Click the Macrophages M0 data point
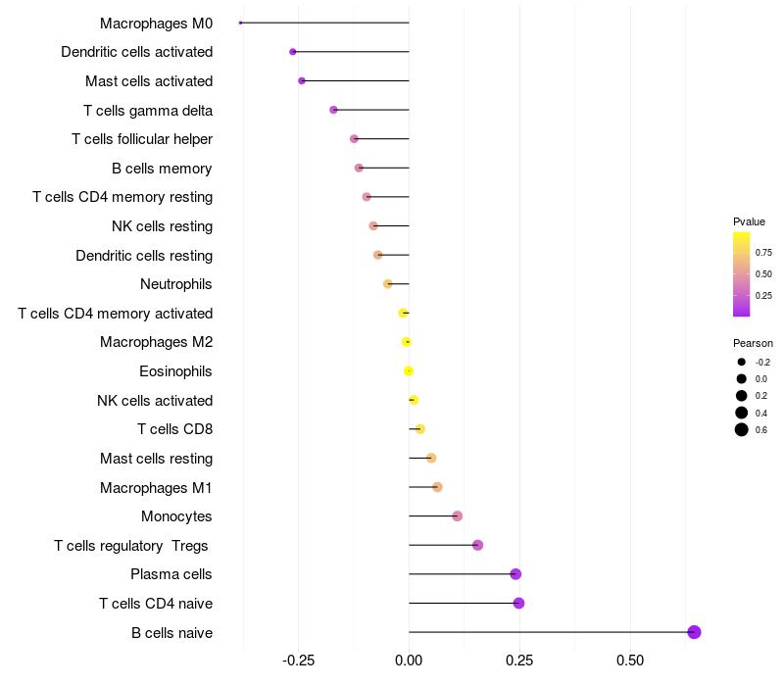Viewport: 784px width, 686px height. (240, 23)
